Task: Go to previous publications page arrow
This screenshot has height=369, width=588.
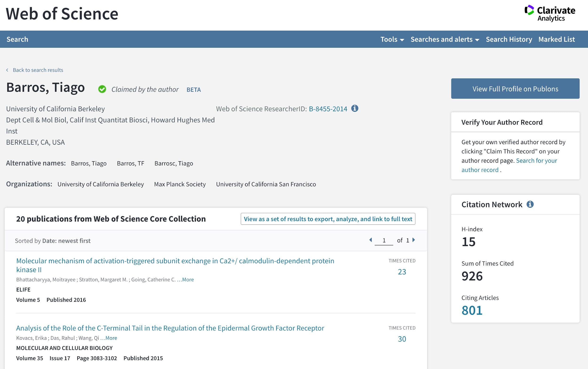Action: click(x=370, y=240)
